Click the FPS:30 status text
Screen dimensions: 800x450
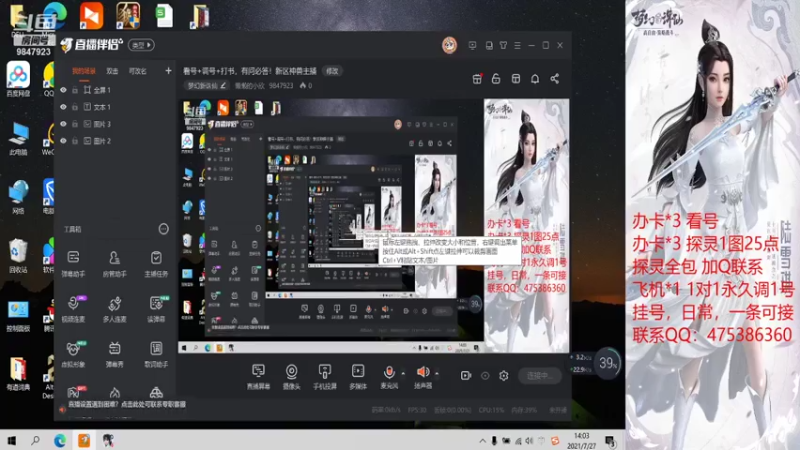click(x=417, y=410)
